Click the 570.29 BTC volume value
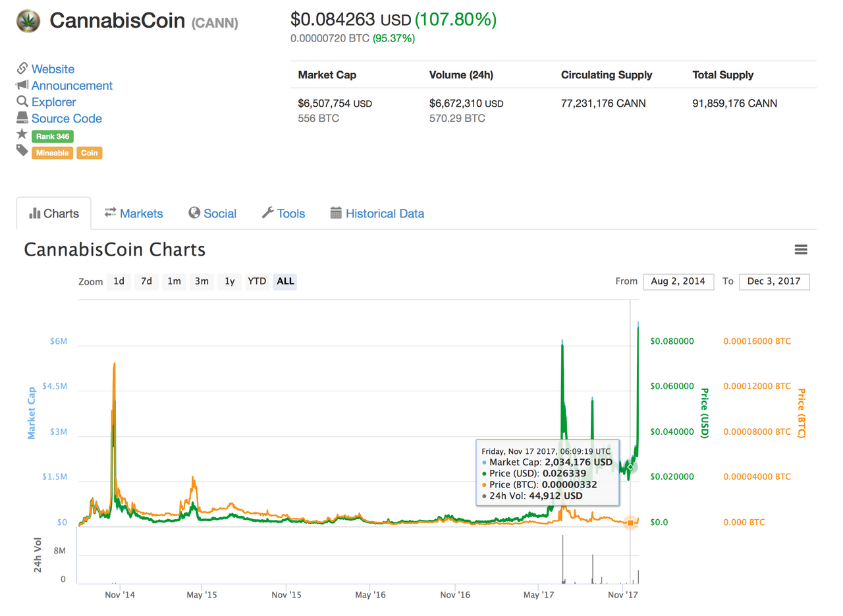This screenshot has width=843, height=616. (457, 119)
